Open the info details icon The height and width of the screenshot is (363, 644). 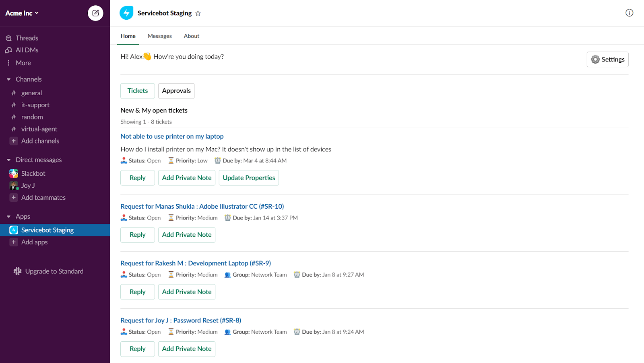click(x=630, y=13)
